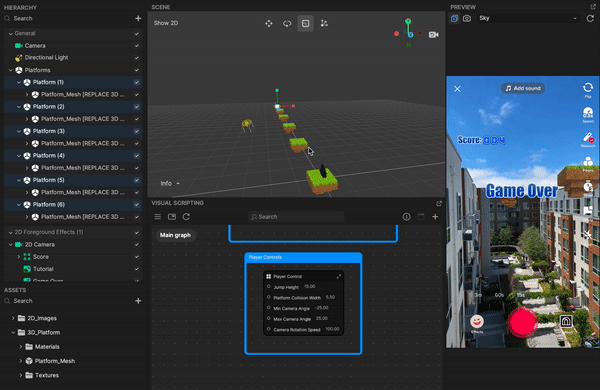Toggle visibility of Platform (6)
The image size is (600, 390).
[137, 205]
